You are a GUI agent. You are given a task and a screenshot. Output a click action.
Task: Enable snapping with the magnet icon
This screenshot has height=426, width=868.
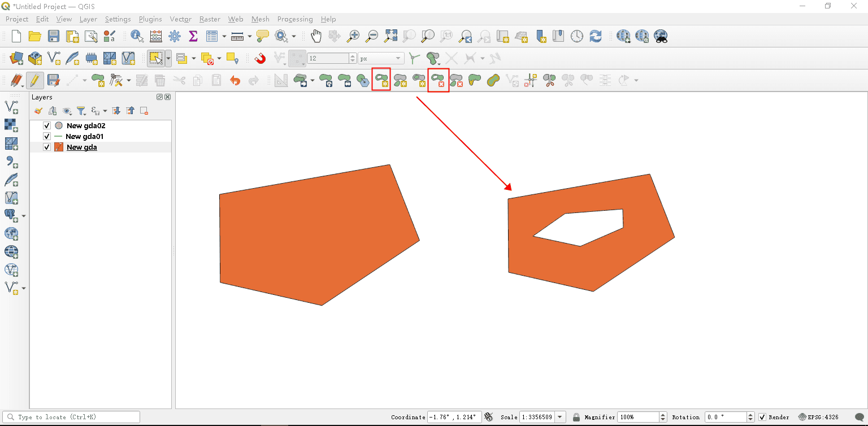260,58
